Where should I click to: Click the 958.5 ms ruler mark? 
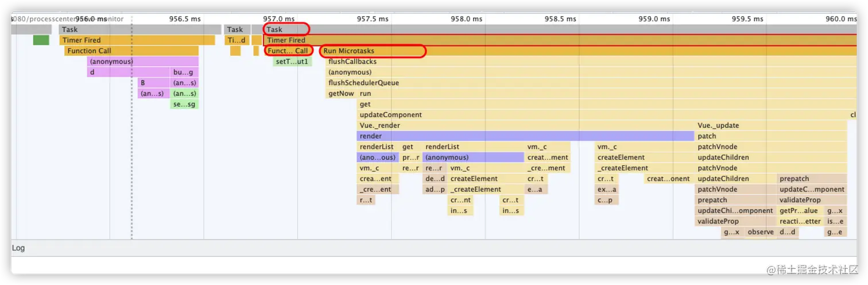coord(560,18)
